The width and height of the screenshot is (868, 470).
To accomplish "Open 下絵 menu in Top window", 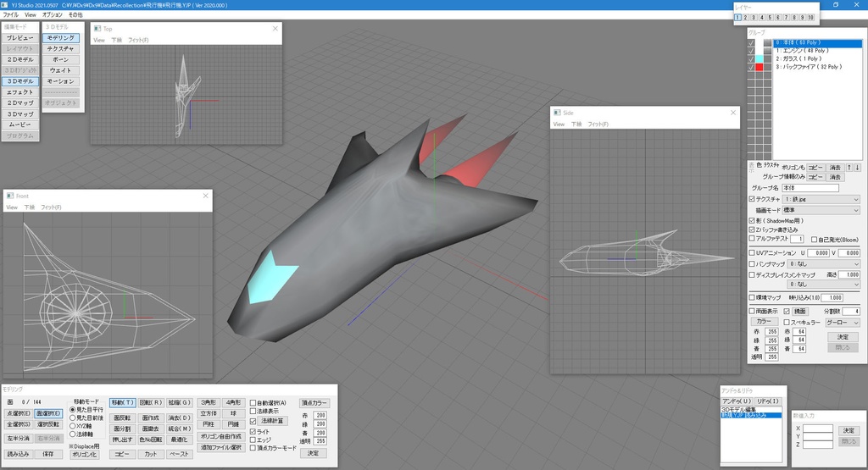I will [116, 41].
